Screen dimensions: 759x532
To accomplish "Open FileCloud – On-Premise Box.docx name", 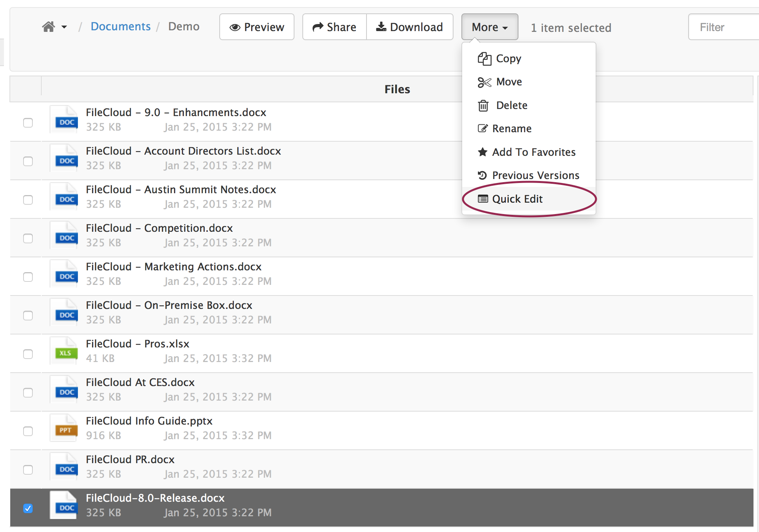I will [169, 305].
